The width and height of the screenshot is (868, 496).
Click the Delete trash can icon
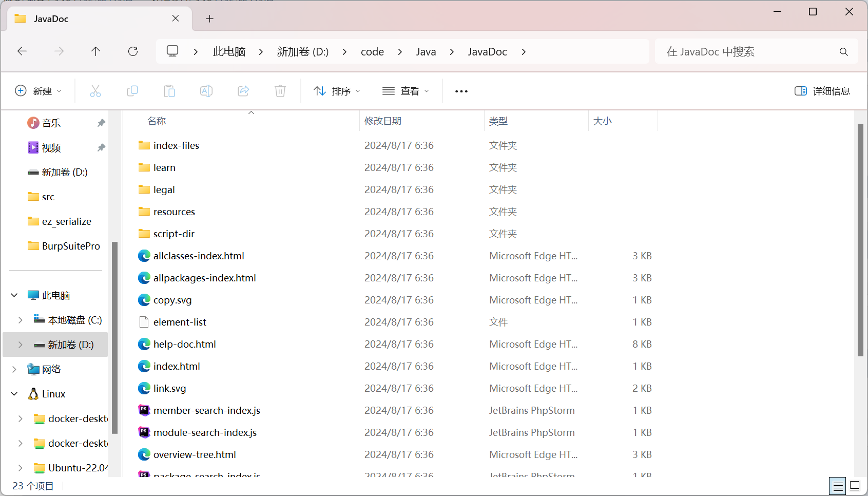click(280, 91)
